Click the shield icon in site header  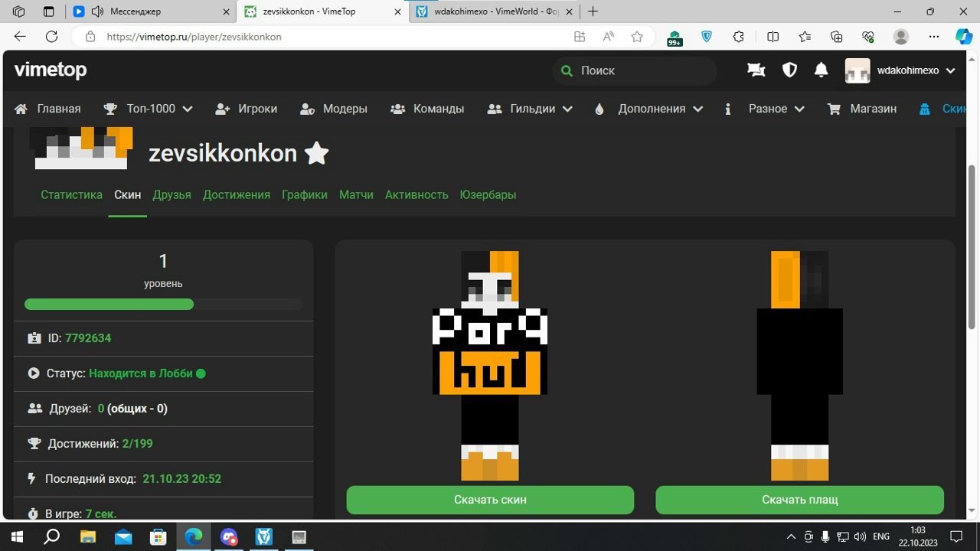(789, 70)
